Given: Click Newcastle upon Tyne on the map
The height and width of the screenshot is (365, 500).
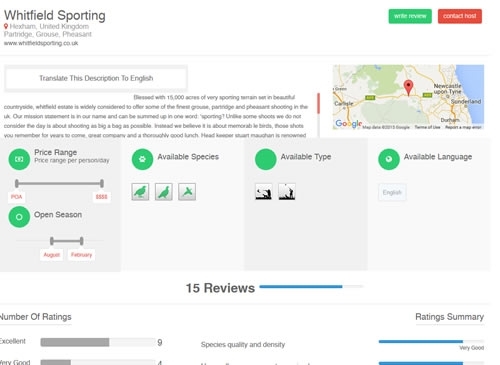Looking at the screenshot, I should [447, 89].
